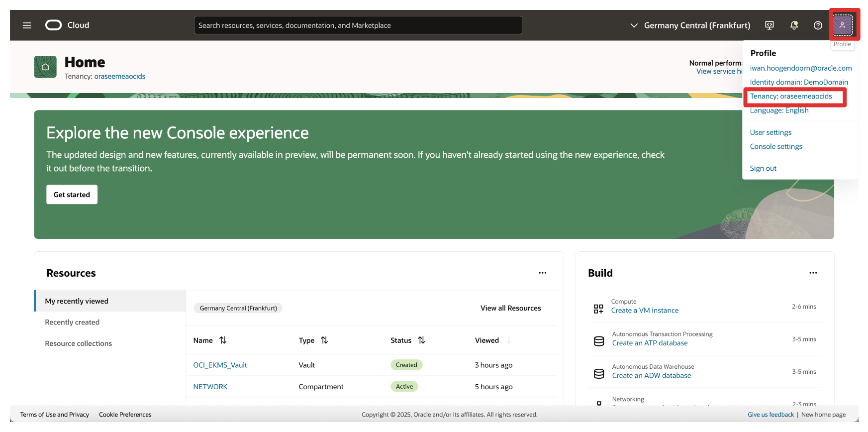Open the hamburger navigation menu
The image size is (868, 432).
click(27, 25)
